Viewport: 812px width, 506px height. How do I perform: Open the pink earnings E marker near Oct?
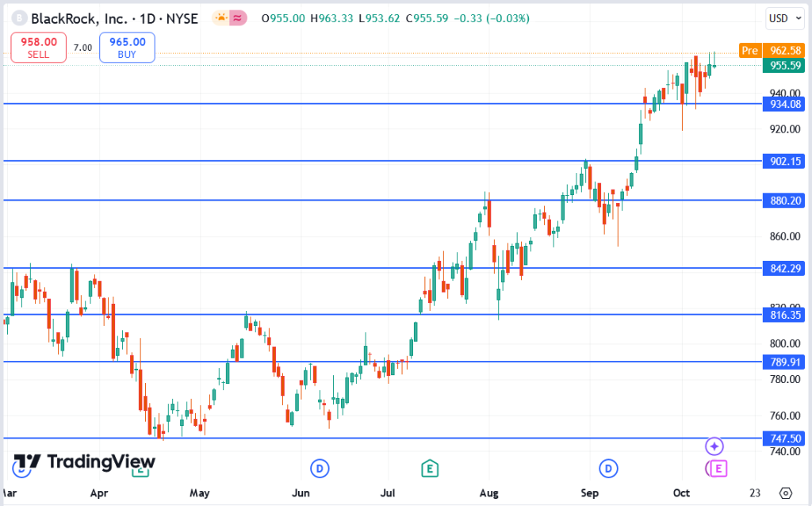click(718, 469)
